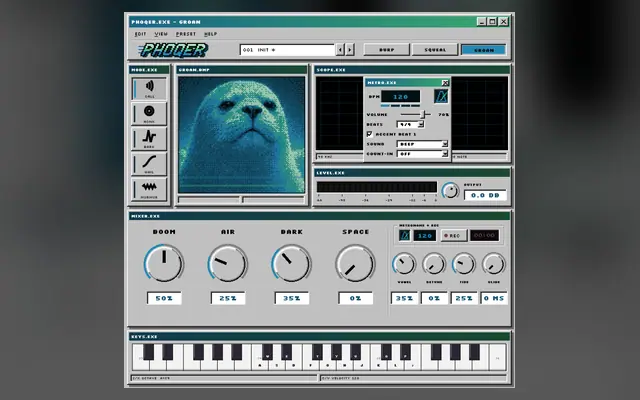
Task: Select the Call mode speaker icon
Action: tap(149, 88)
